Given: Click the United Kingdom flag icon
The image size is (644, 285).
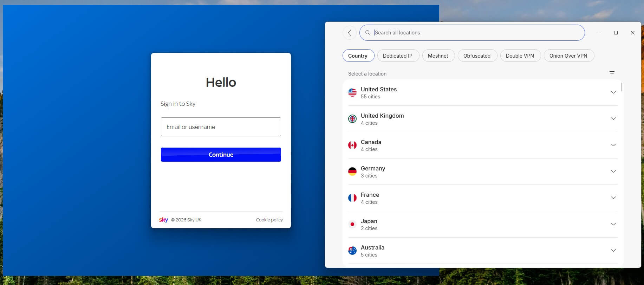Looking at the screenshot, I should 352,119.
